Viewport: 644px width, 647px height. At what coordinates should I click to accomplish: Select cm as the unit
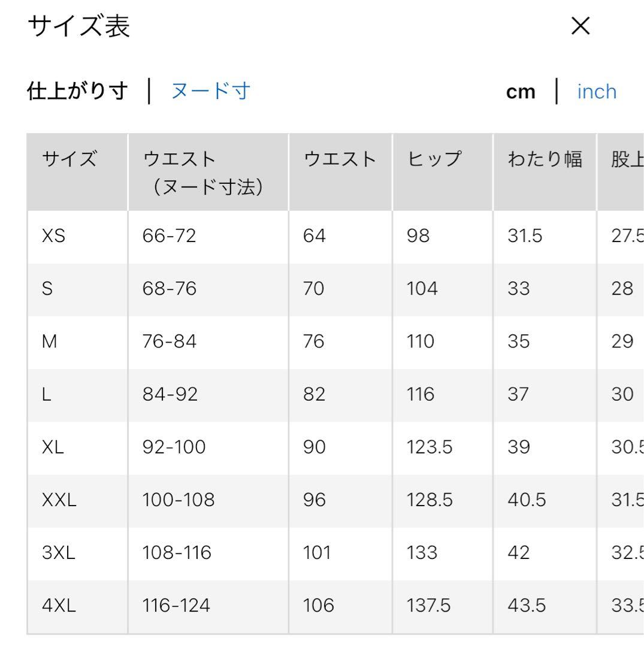coord(521,90)
